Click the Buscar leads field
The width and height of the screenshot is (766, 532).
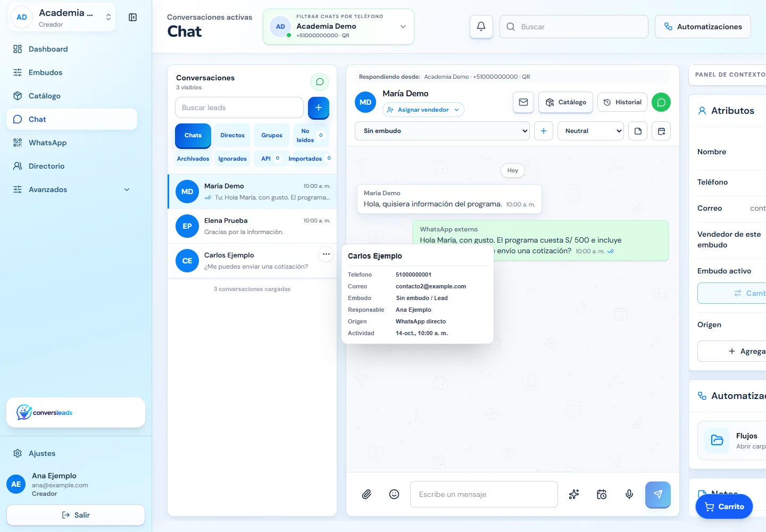coord(239,107)
